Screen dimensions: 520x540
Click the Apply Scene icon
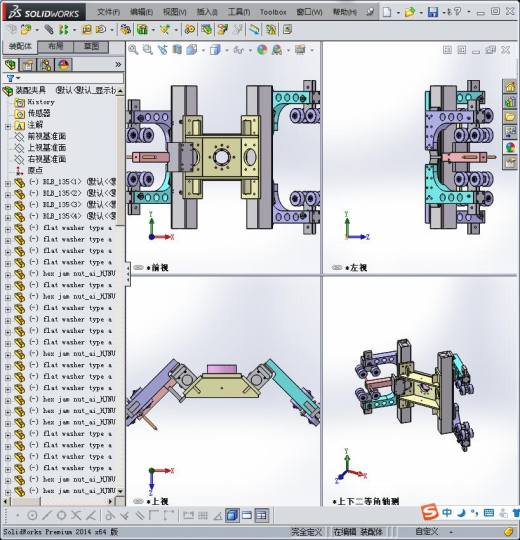[277, 50]
